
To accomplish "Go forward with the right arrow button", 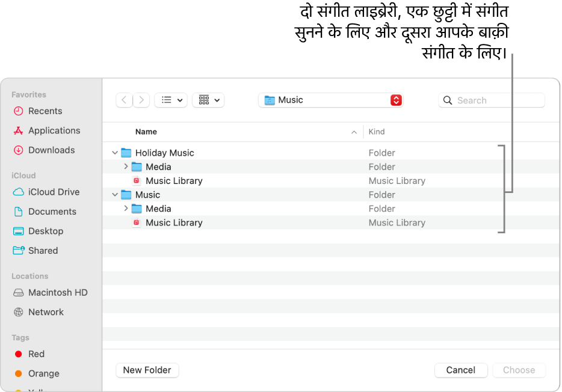I will (x=141, y=100).
